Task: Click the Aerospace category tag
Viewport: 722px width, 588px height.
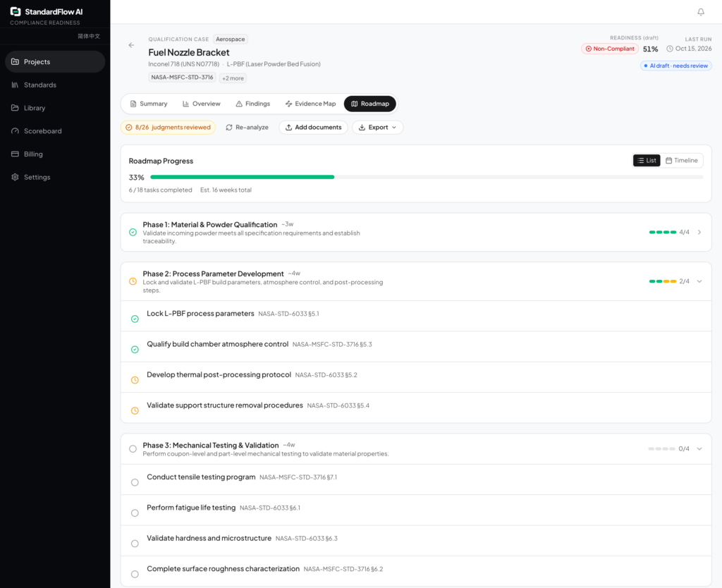Action: coord(231,39)
